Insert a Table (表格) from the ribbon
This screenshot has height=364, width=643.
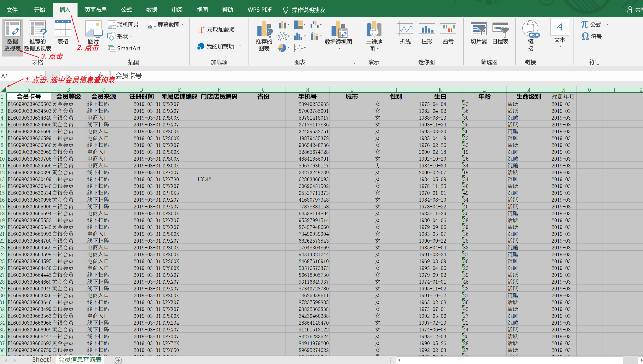[62, 29]
